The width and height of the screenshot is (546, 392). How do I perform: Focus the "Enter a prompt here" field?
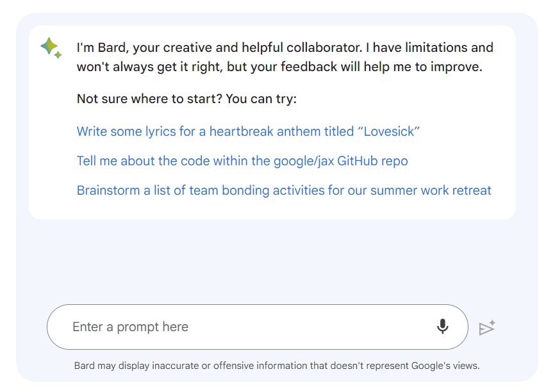[258, 327]
